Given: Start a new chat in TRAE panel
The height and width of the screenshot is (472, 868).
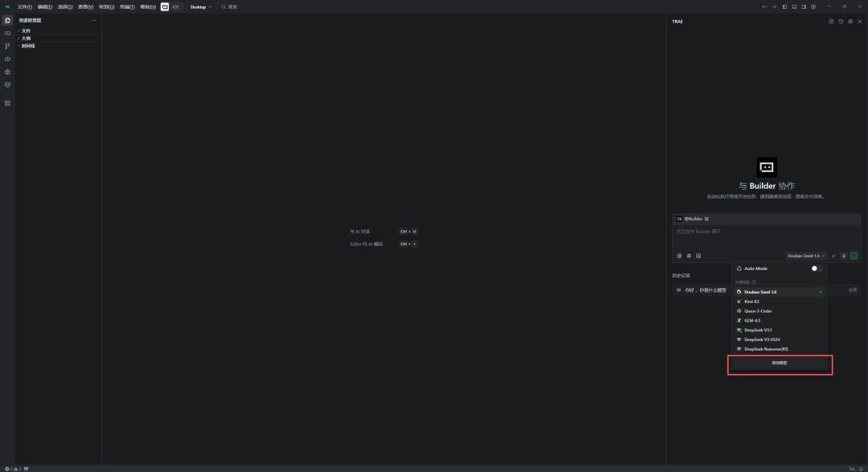Looking at the screenshot, I should (x=831, y=22).
